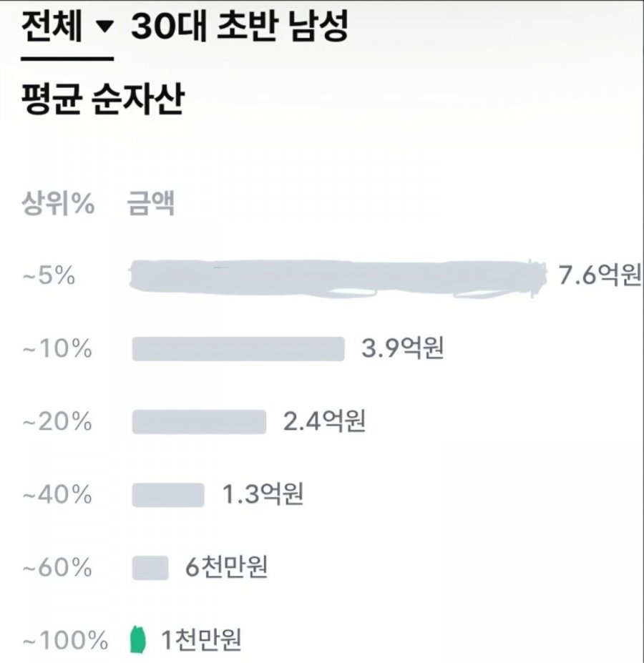
Task: Click the 30대 초반 남성 heading
Action: pyautogui.click(x=240, y=26)
